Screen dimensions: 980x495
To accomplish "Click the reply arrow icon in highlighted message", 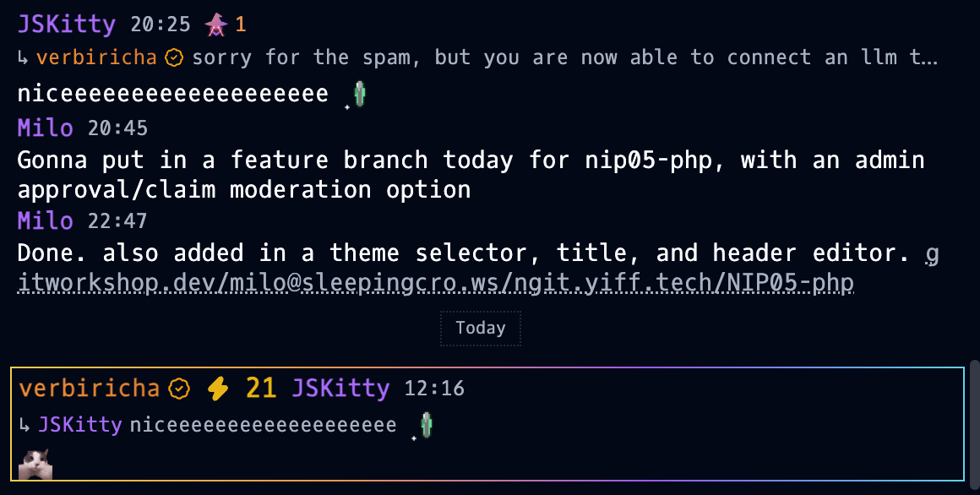I will click(24, 426).
